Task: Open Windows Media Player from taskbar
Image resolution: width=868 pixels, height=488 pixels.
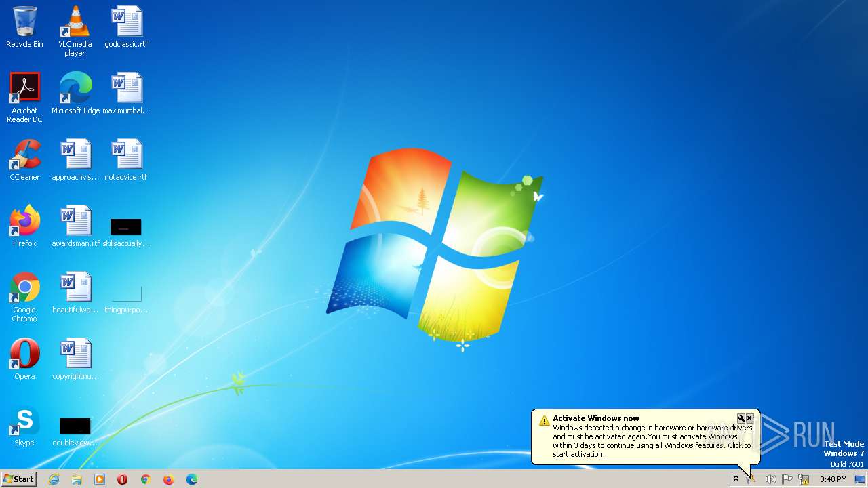Action: tap(100, 479)
